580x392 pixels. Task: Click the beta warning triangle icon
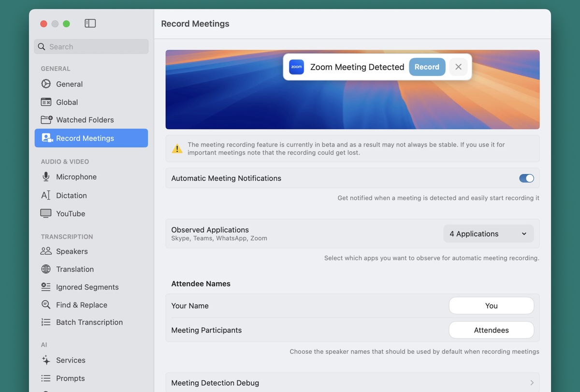[177, 149]
